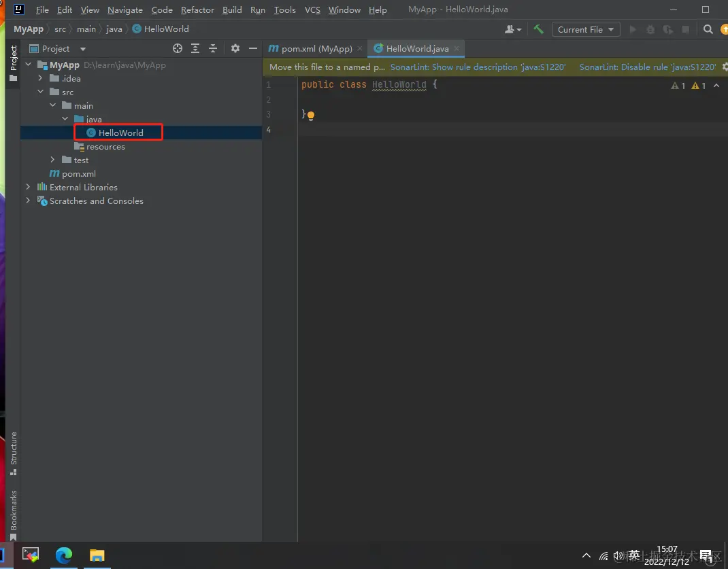Image resolution: width=728 pixels, height=569 pixels.
Task: Click main breadcrumb in navigation bar
Action: click(86, 29)
